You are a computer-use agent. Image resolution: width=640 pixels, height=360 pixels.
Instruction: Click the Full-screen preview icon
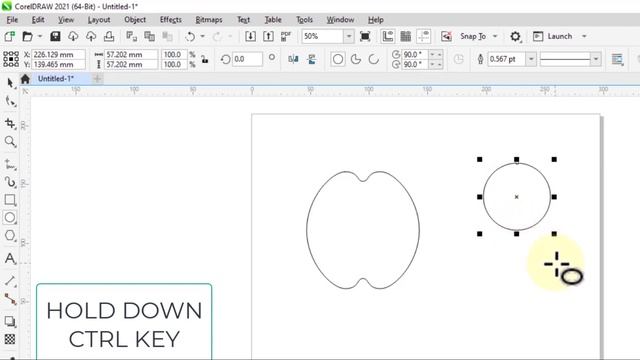tap(365, 36)
